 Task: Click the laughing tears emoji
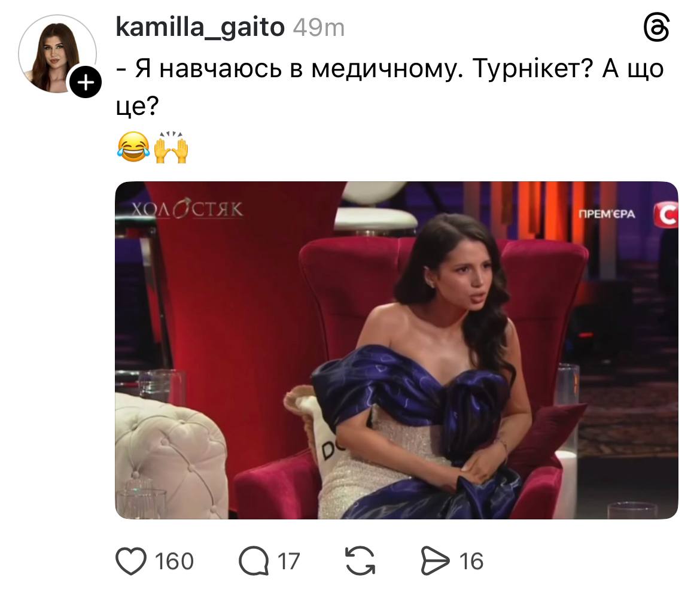(133, 147)
